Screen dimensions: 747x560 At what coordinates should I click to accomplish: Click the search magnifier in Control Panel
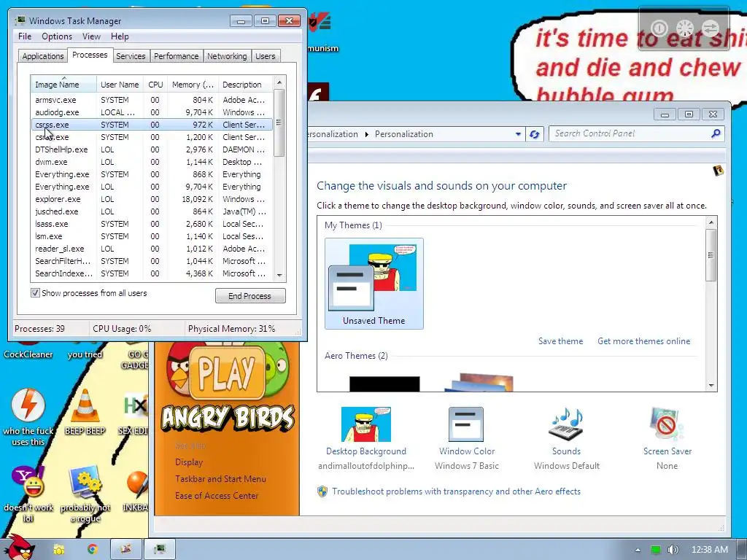click(716, 134)
